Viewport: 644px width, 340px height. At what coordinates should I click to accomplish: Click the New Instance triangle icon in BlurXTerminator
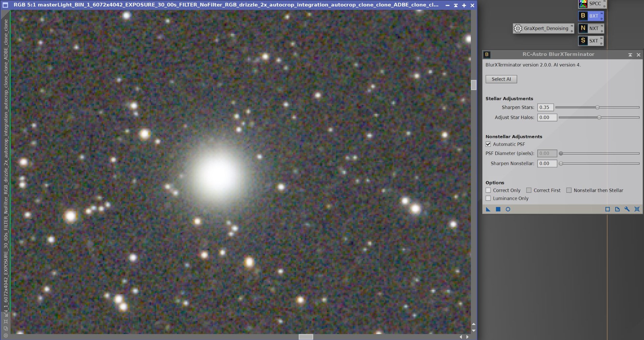coord(488,209)
